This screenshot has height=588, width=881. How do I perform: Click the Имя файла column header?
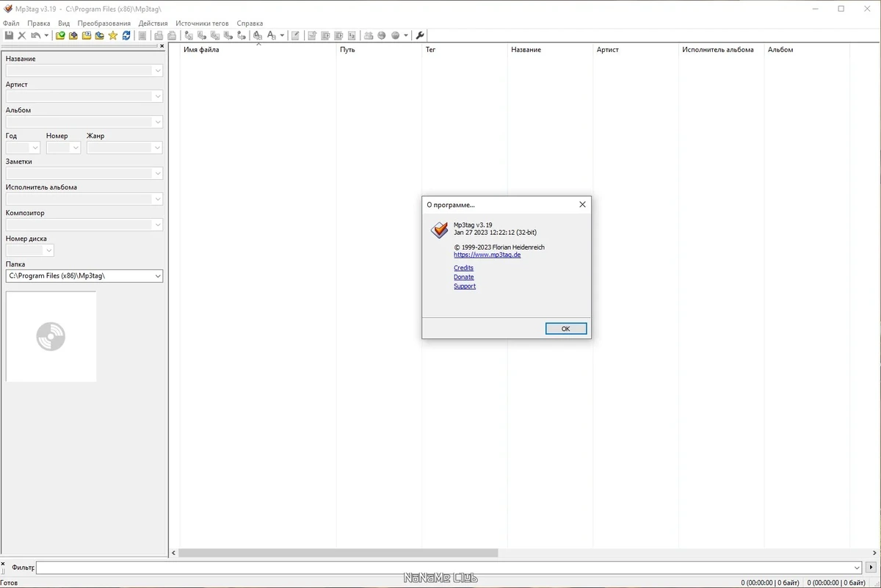click(x=258, y=50)
